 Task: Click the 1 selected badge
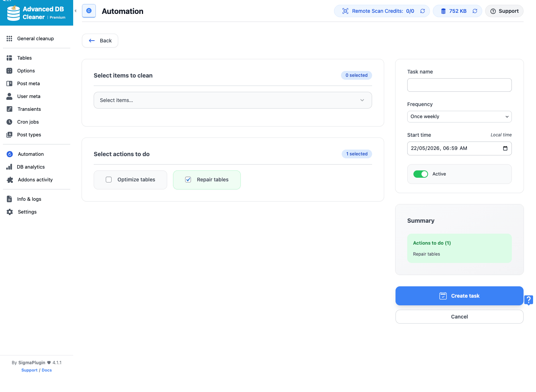[357, 154]
